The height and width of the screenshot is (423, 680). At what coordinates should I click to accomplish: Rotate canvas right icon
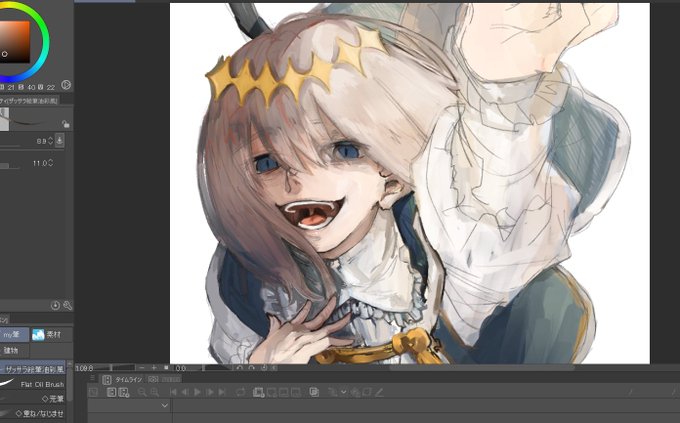coord(252,368)
